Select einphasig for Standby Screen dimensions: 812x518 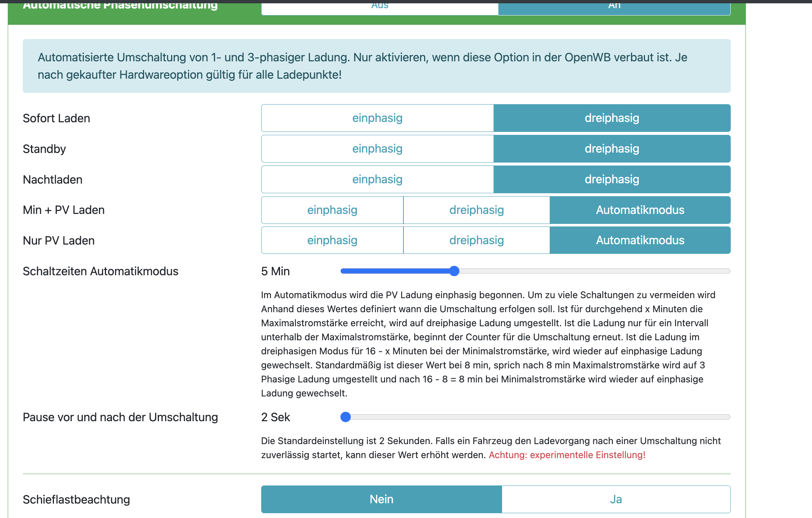coord(377,149)
